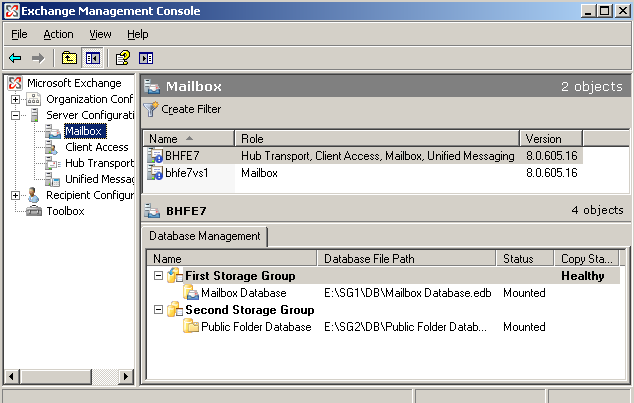Expand the Recipient Configuration node
The height and width of the screenshot is (403, 634).
pos(15,195)
